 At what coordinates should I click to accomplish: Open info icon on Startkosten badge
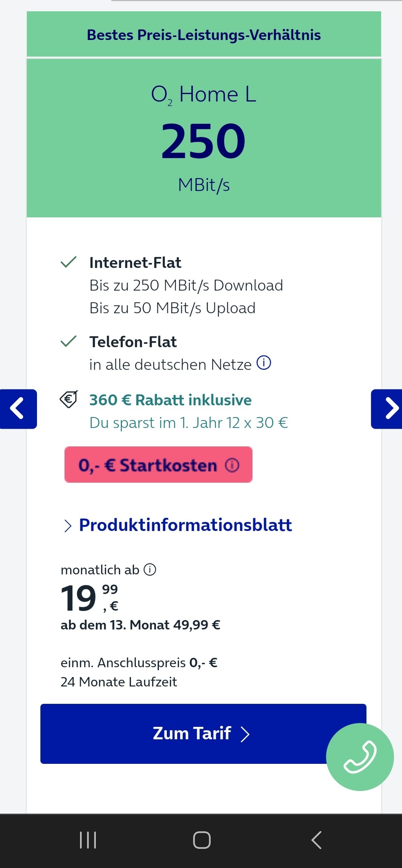232,465
